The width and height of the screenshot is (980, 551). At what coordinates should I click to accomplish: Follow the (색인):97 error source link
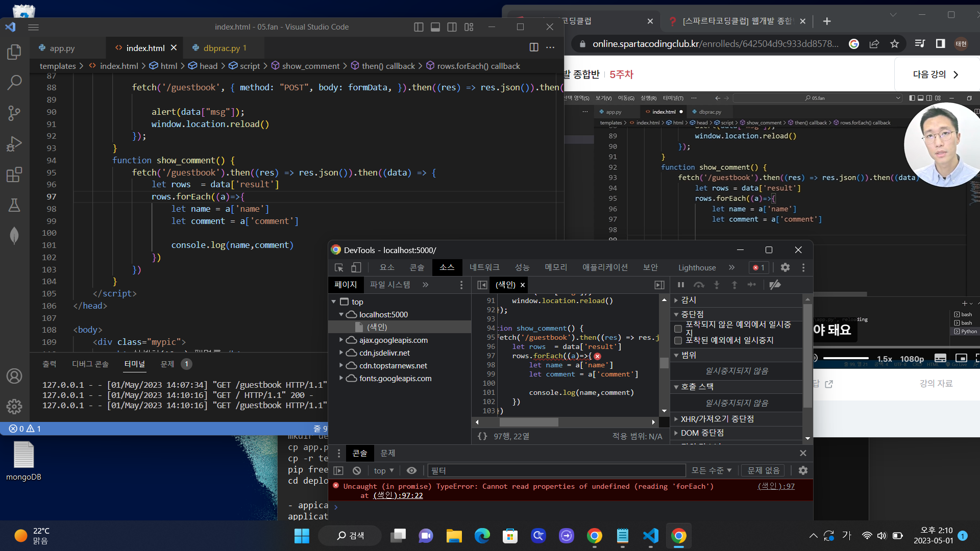click(776, 486)
